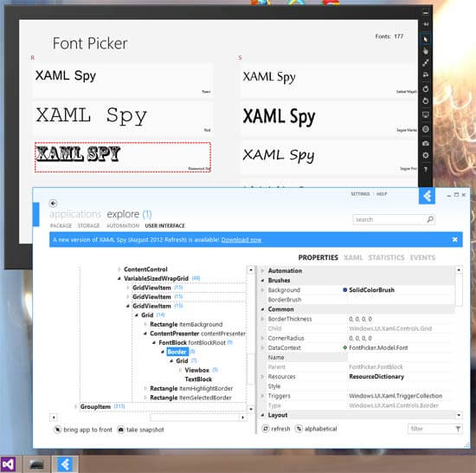Viewport: 476px width, 473px height.
Task: Select mouse mode in simulator toolbar
Action: point(425,39)
